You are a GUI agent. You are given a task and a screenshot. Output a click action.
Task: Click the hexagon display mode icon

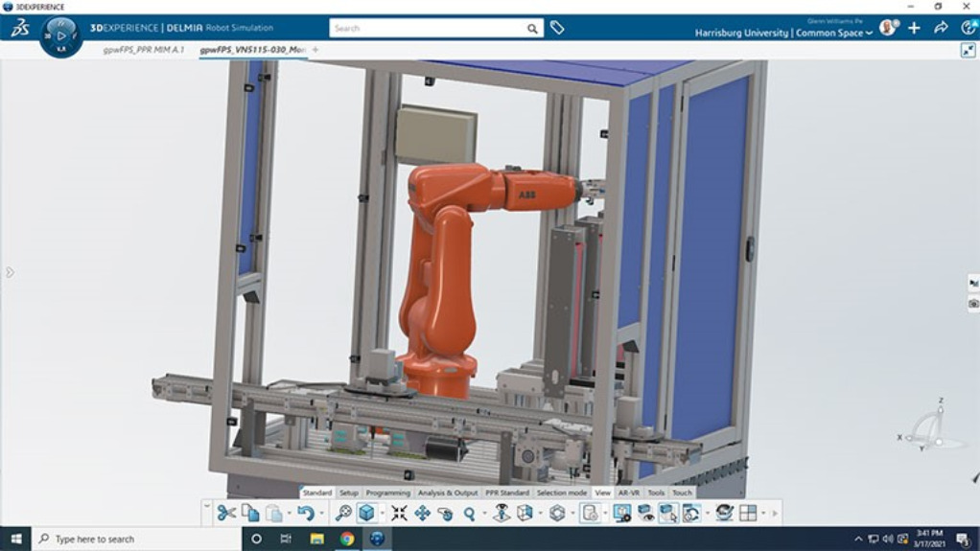[x=557, y=513]
